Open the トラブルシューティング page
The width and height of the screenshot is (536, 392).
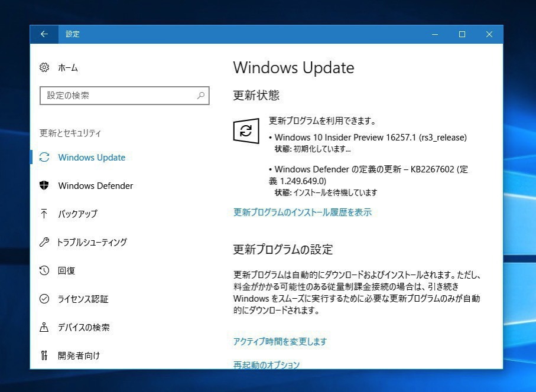click(92, 243)
